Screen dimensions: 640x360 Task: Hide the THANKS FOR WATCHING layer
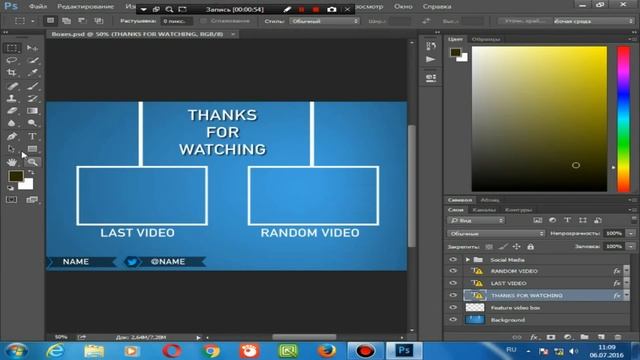tap(453, 296)
